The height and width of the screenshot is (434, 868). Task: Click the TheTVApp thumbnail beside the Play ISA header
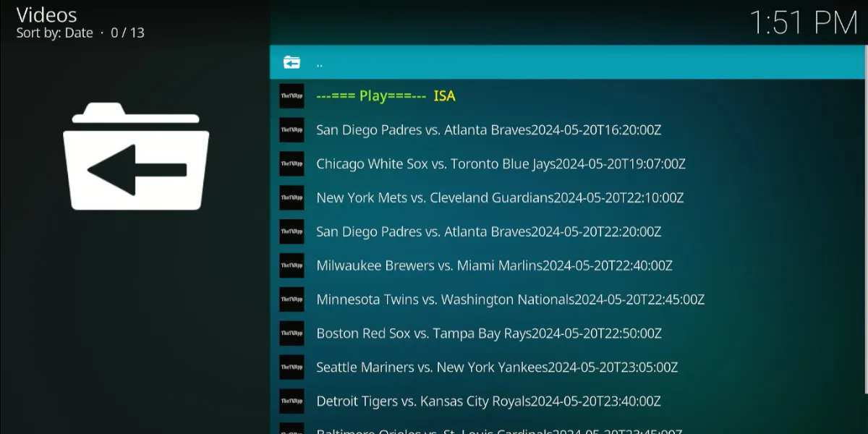pyautogui.click(x=292, y=96)
